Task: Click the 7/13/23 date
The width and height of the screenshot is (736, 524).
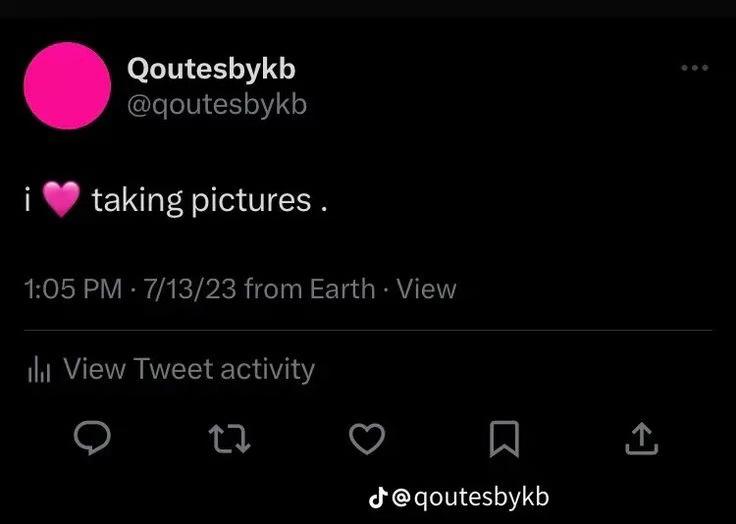Action: tap(190, 289)
